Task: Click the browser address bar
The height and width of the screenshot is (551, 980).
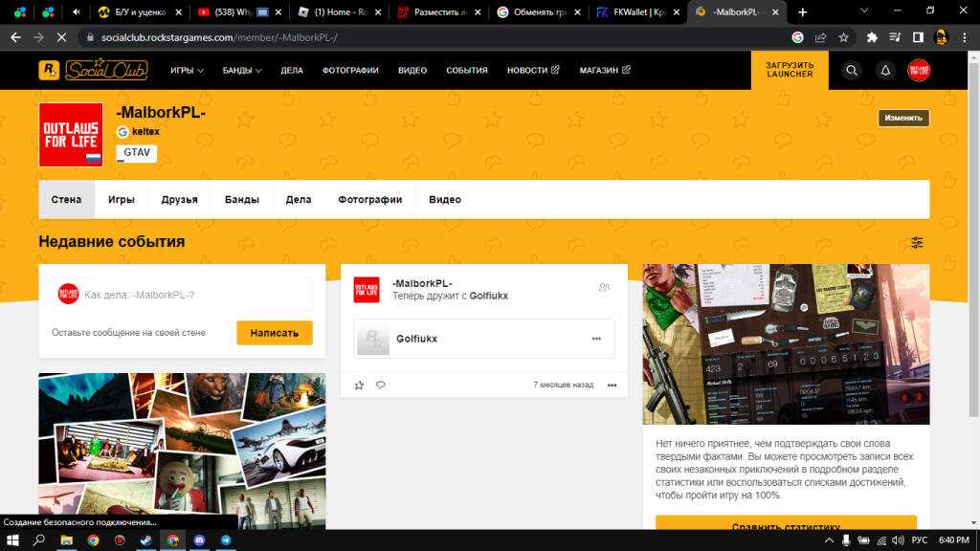Action: (437, 37)
